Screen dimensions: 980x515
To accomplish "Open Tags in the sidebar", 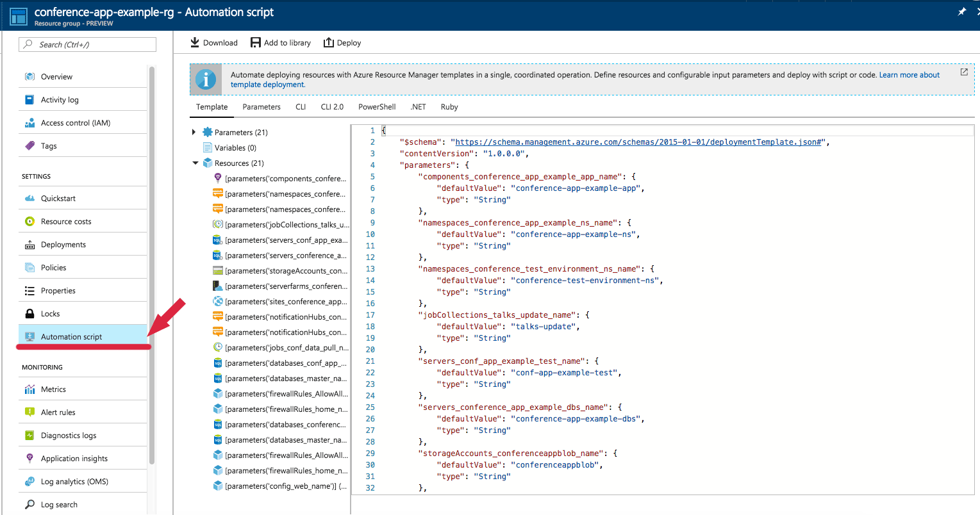I will click(49, 146).
